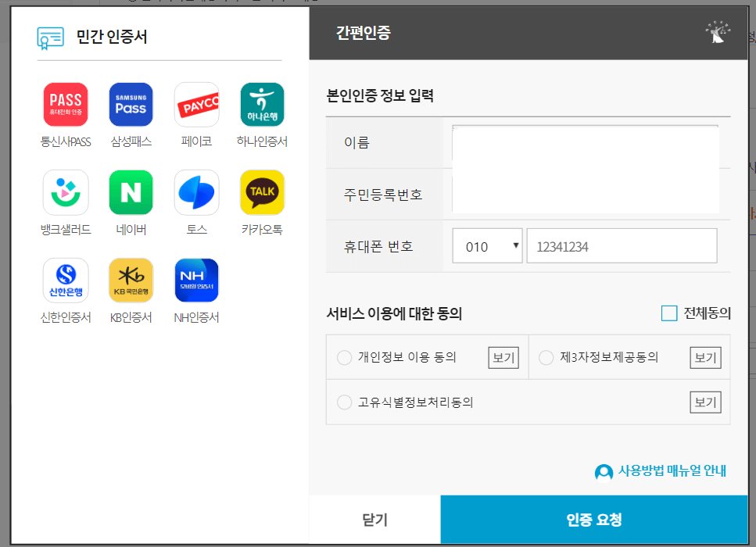This screenshot has width=756, height=547.
Task: Select the 고유식별정보처리동의 radio button
Action: point(344,402)
